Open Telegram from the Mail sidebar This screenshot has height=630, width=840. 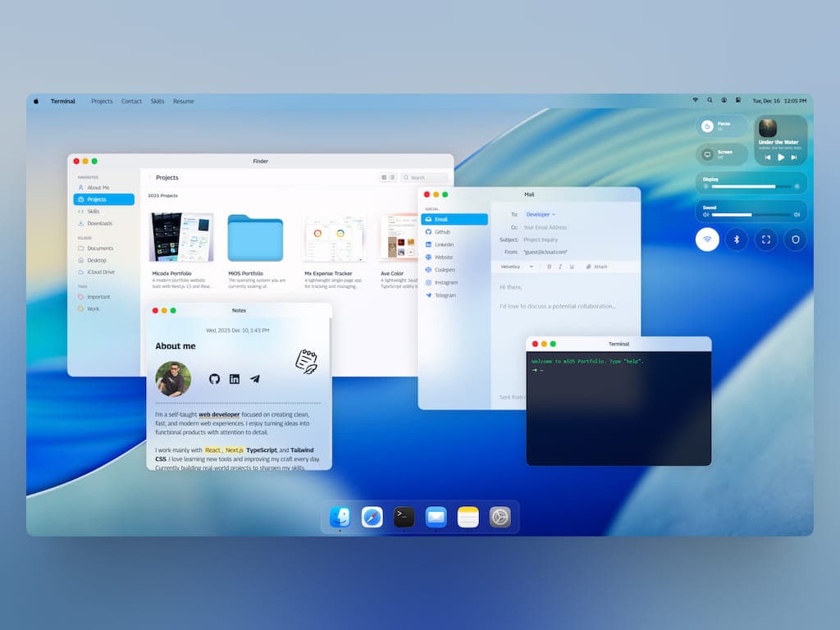[x=442, y=294]
